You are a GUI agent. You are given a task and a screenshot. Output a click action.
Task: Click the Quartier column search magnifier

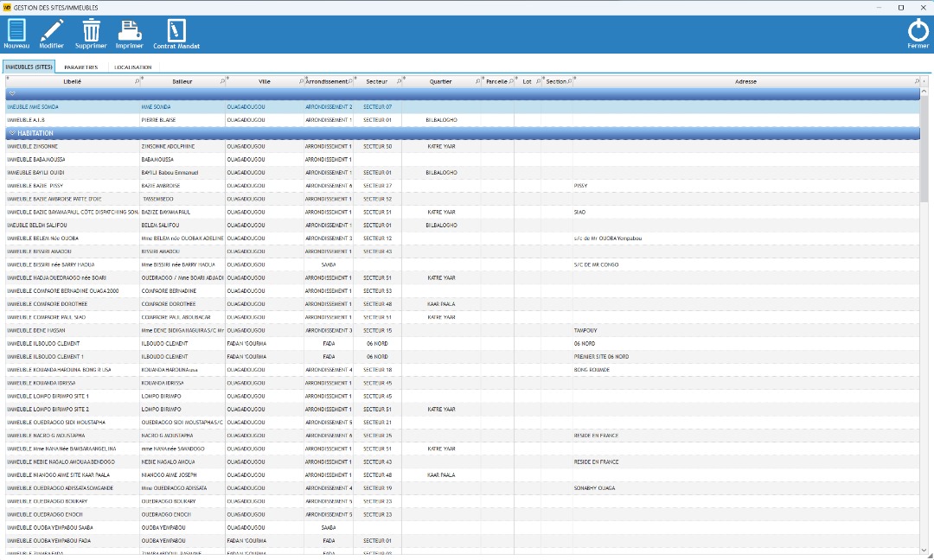click(x=478, y=81)
